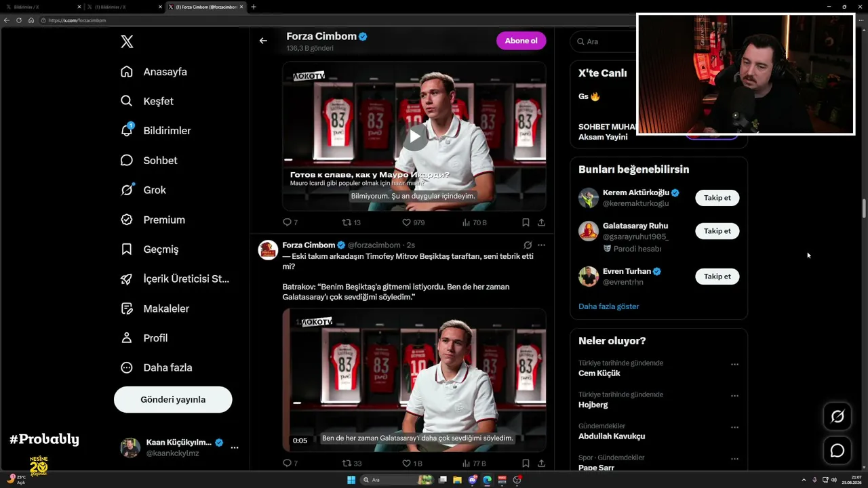Go to browser home page

click(x=31, y=20)
